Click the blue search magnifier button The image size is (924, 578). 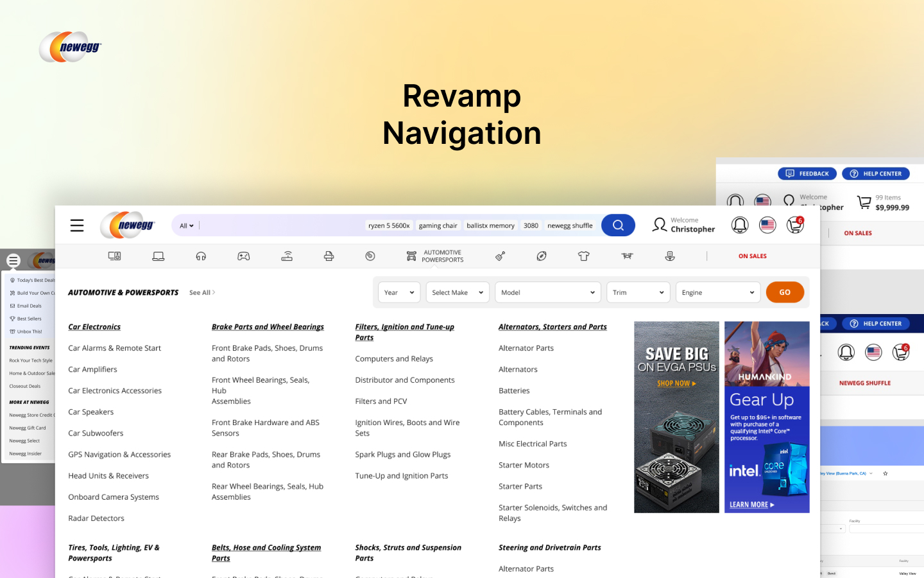[x=618, y=225]
